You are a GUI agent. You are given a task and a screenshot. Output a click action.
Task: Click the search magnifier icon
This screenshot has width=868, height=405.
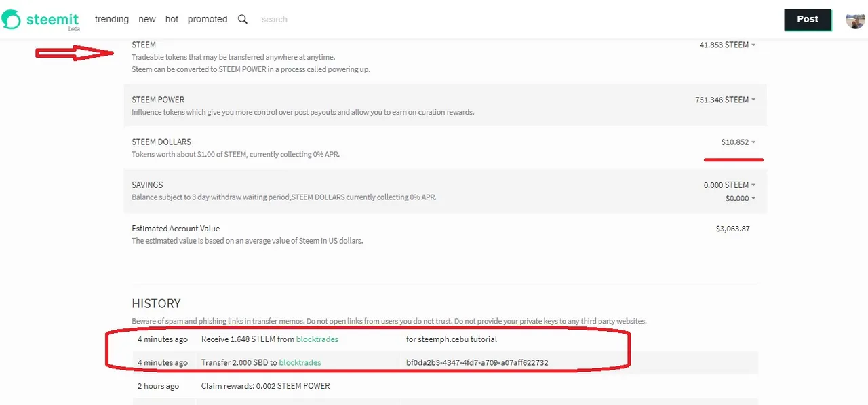243,19
